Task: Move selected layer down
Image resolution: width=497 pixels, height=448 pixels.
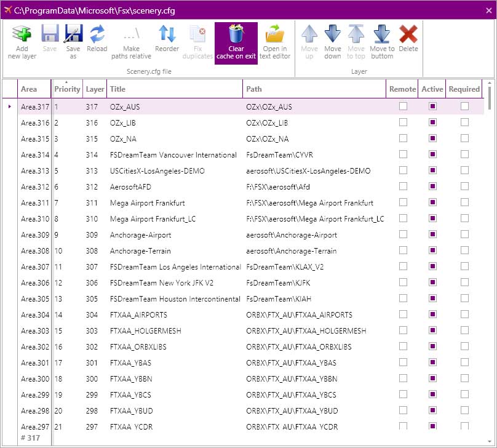Action: click(333, 42)
